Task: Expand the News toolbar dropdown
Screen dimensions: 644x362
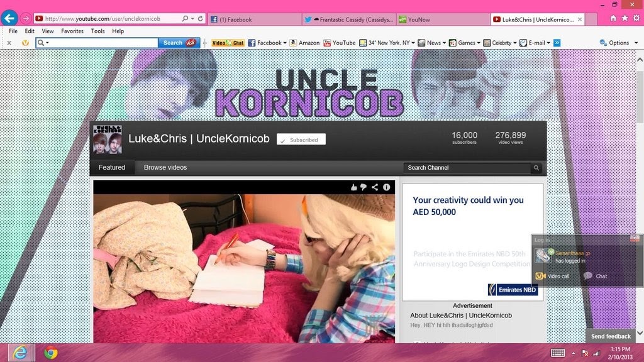Action: [x=444, y=43]
